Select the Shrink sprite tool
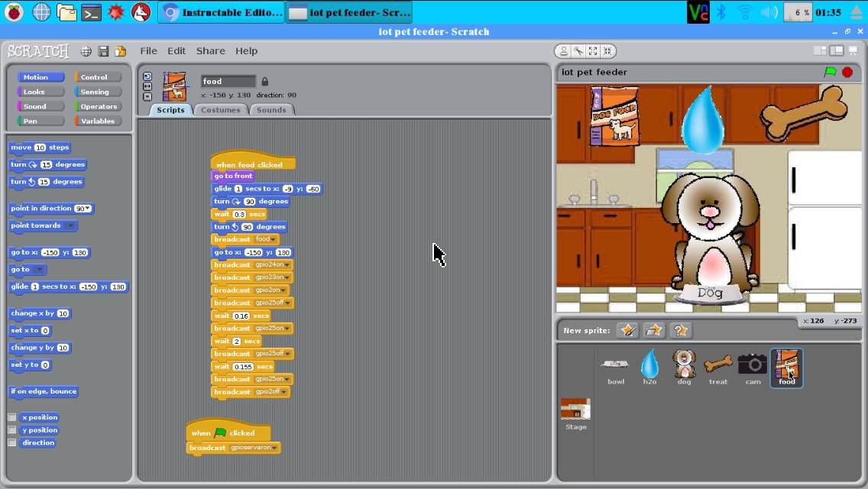The image size is (868, 489). click(x=607, y=51)
